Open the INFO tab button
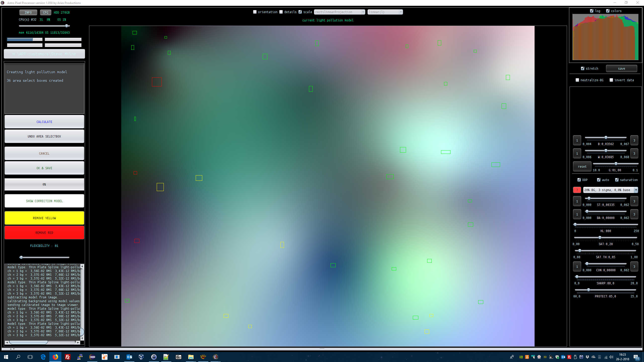This screenshot has height=362, width=644. [x=28, y=13]
